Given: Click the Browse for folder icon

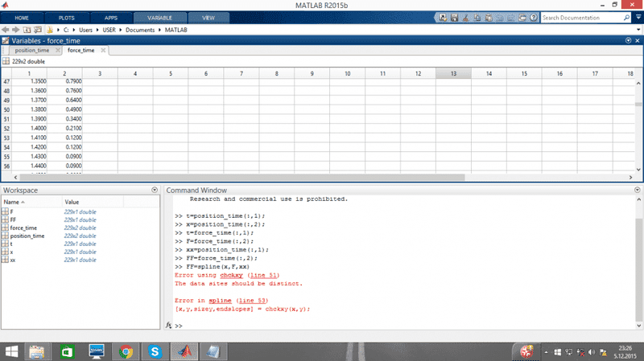Looking at the screenshot, I should coord(38,30).
